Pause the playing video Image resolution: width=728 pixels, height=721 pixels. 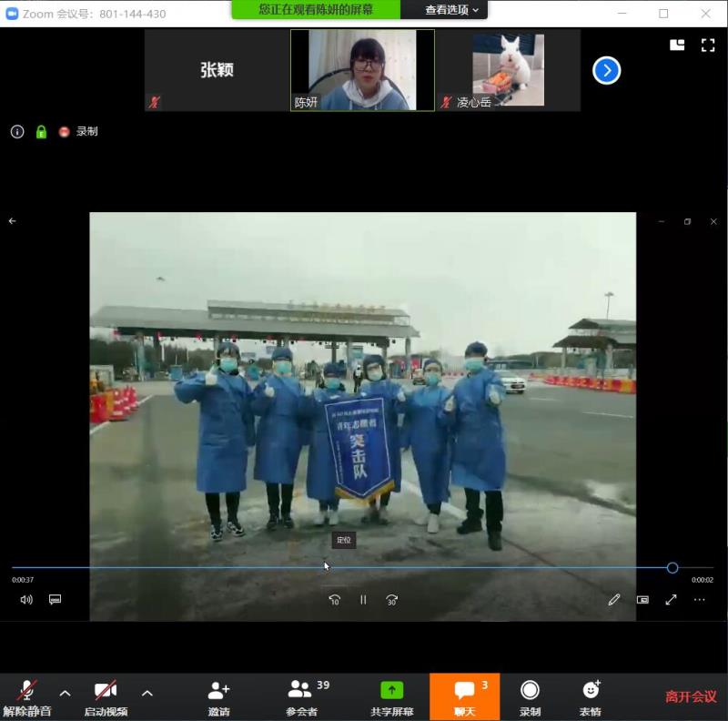363,600
